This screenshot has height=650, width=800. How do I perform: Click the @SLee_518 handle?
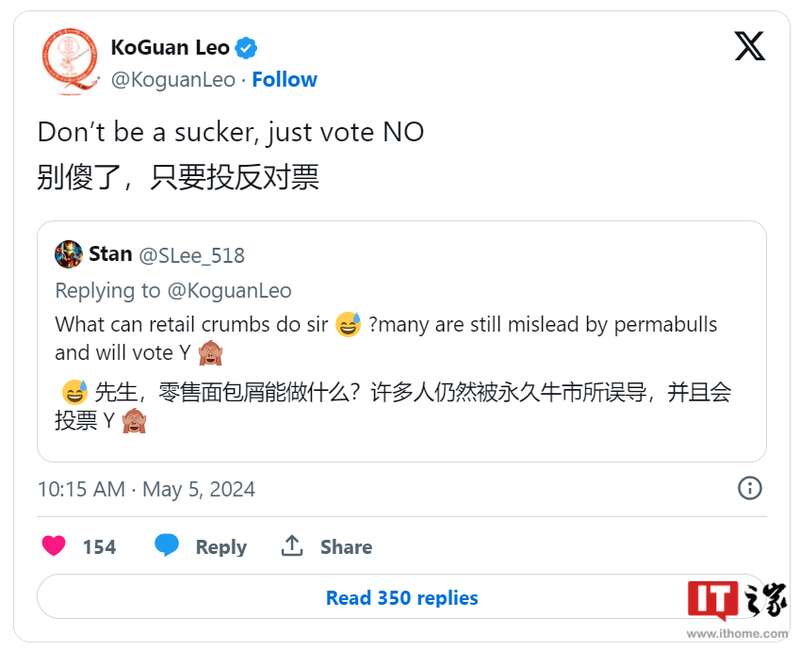click(192, 255)
